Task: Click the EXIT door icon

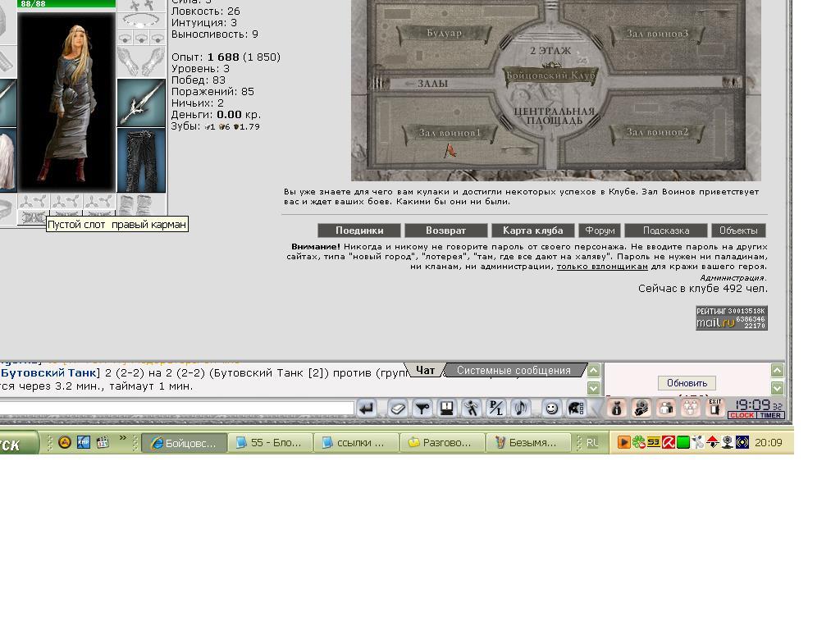Action: (715, 408)
